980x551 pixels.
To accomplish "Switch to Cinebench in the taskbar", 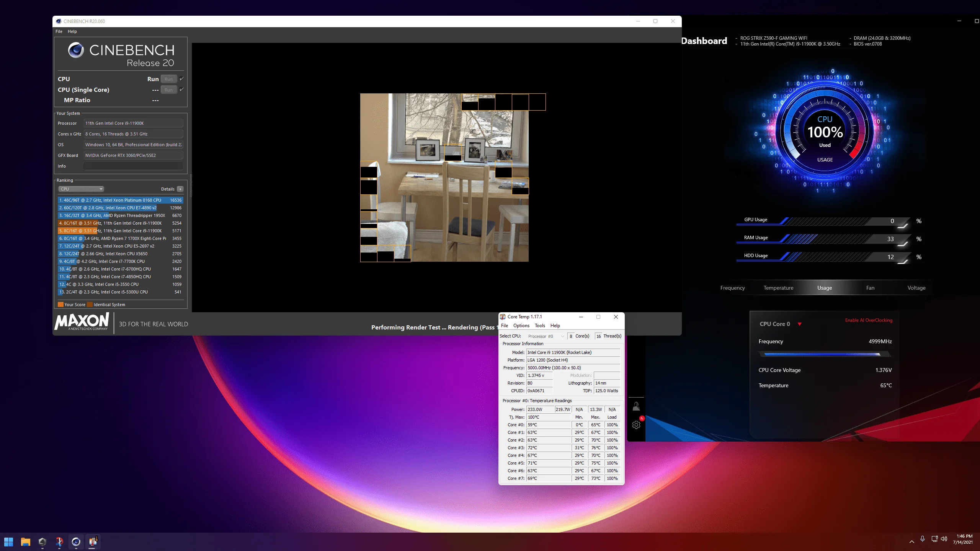I will [76, 541].
